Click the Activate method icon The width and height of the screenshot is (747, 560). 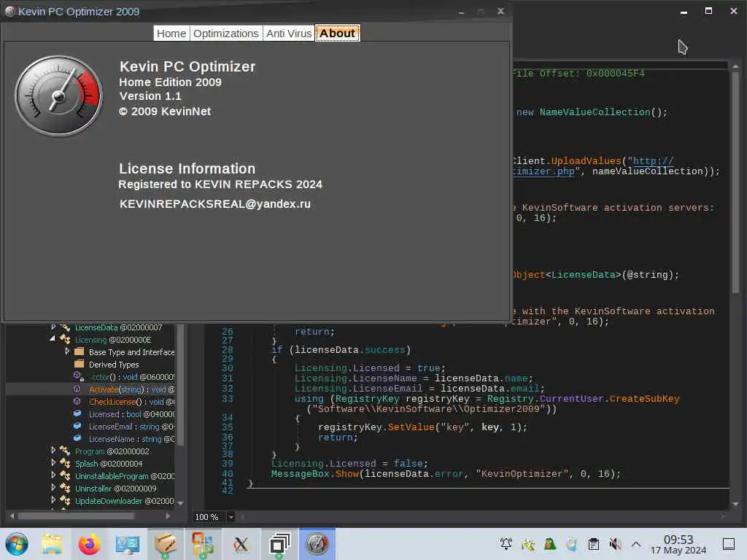coord(77,389)
